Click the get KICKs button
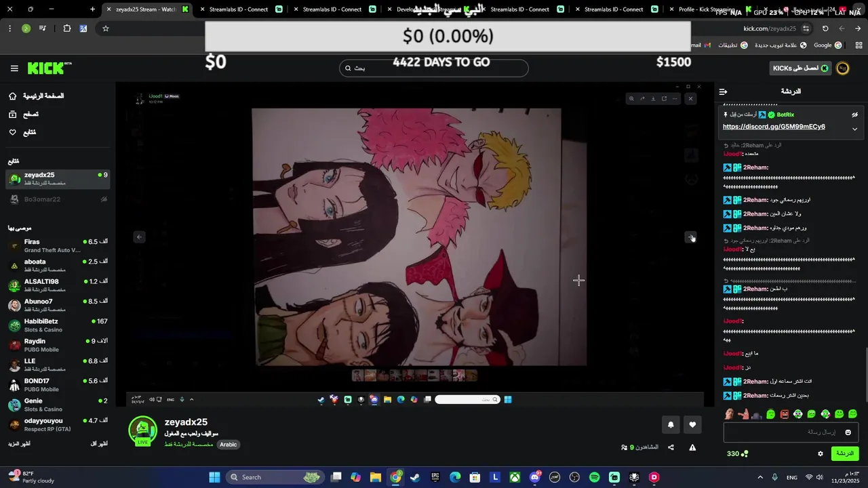Viewport: 868px width, 488px height. coord(801,68)
